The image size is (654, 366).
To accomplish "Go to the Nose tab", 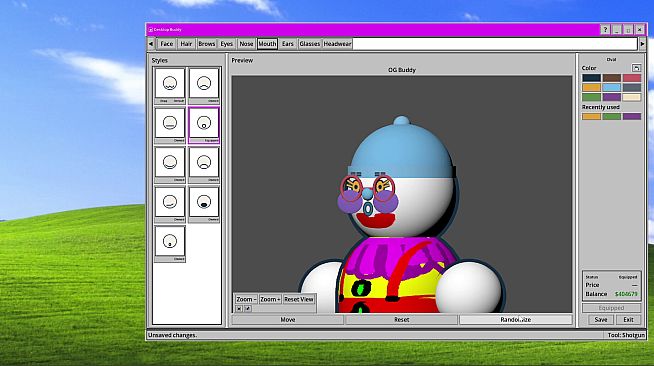I will [246, 44].
